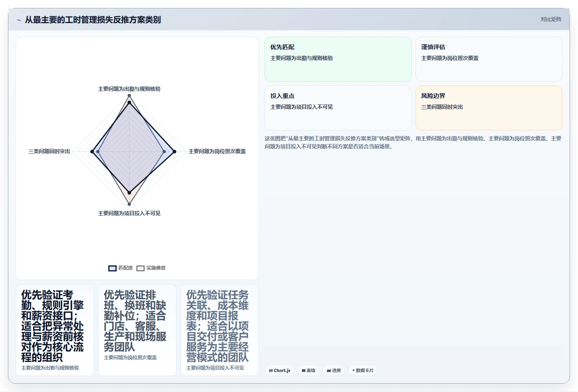
Task: Click radar axis label 主要问题为出勤与规则核验
Action: pos(129,89)
